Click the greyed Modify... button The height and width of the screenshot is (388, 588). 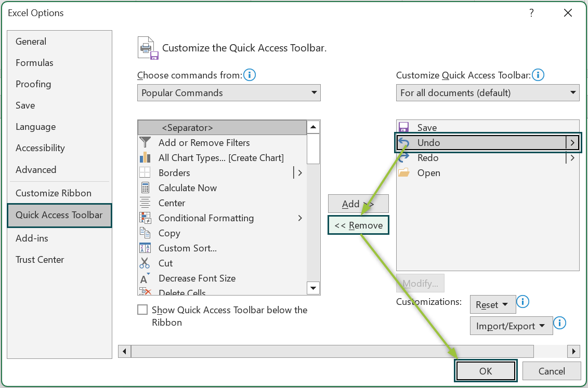click(x=420, y=283)
